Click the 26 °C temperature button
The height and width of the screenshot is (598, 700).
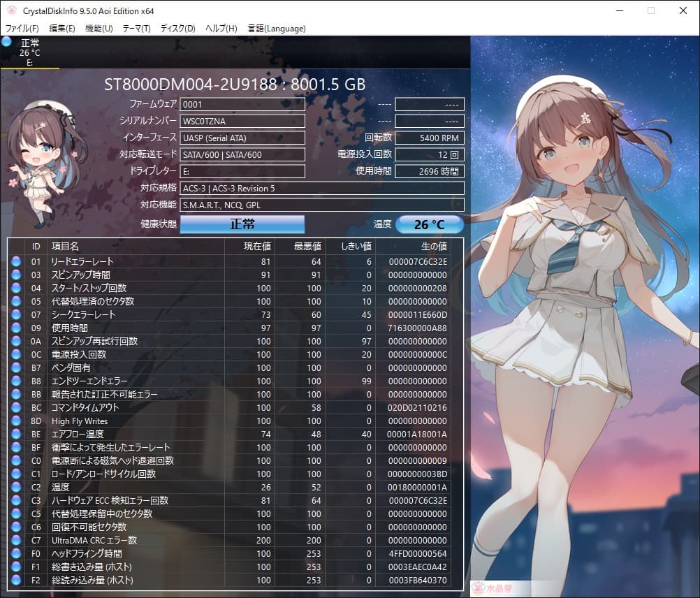[430, 224]
